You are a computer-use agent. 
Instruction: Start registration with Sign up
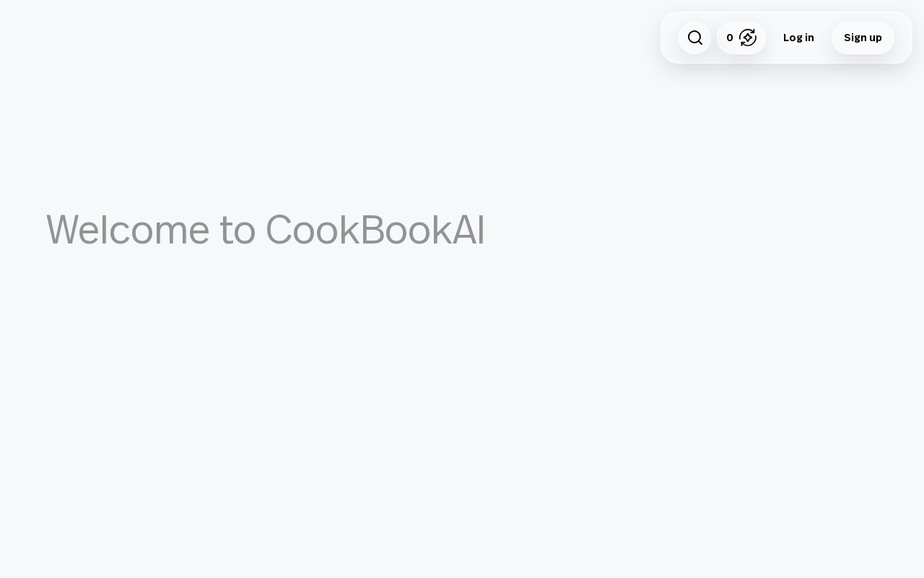pyautogui.click(x=863, y=38)
